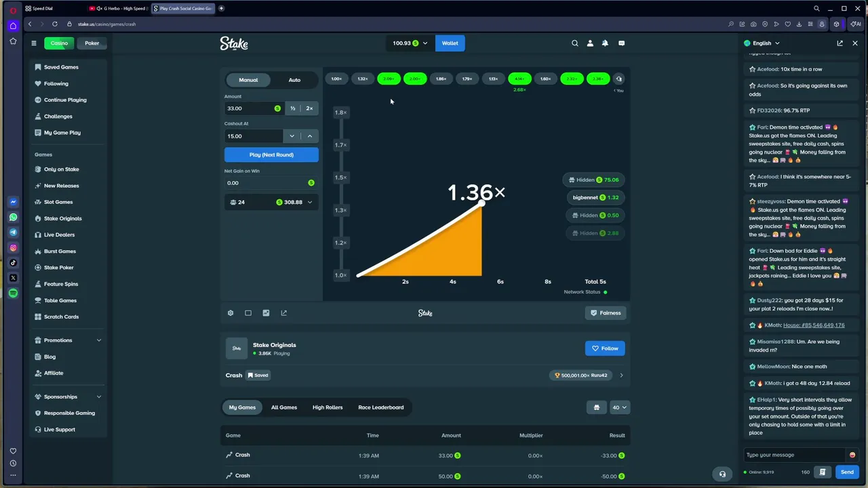Switch to theatre mode icon
This screenshot has width=868, height=488.
pos(248,313)
